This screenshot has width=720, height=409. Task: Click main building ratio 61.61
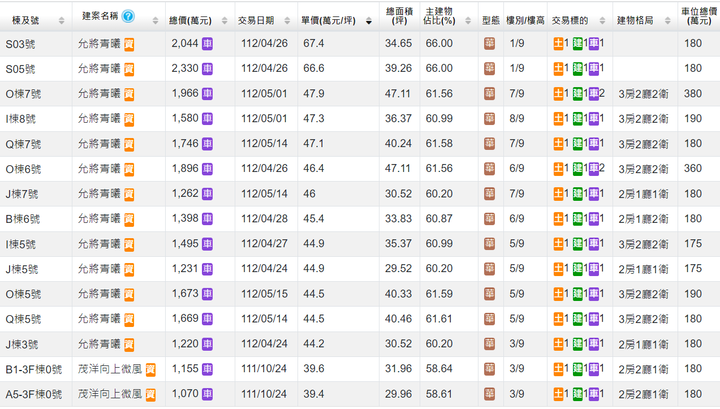coord(439,319)
